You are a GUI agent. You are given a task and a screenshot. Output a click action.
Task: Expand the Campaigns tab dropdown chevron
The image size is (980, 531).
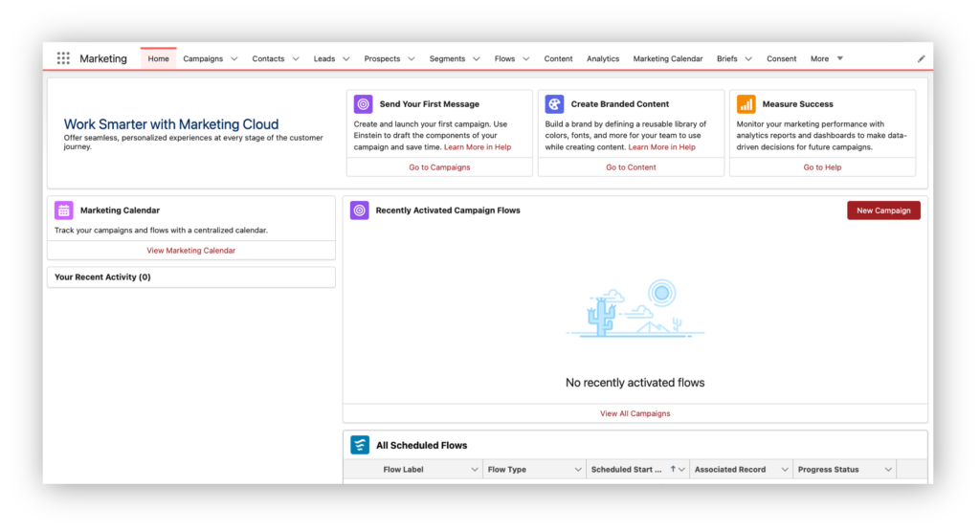(x=234, y=58)
